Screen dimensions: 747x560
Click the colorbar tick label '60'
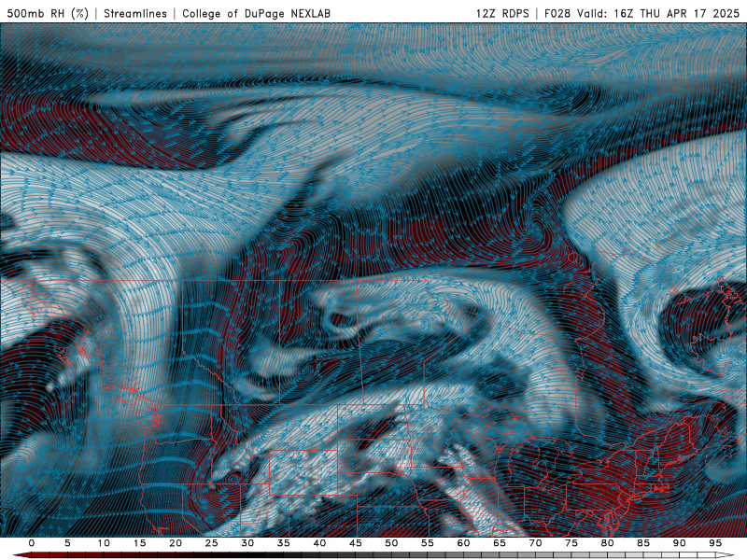[x=463, y=543]
